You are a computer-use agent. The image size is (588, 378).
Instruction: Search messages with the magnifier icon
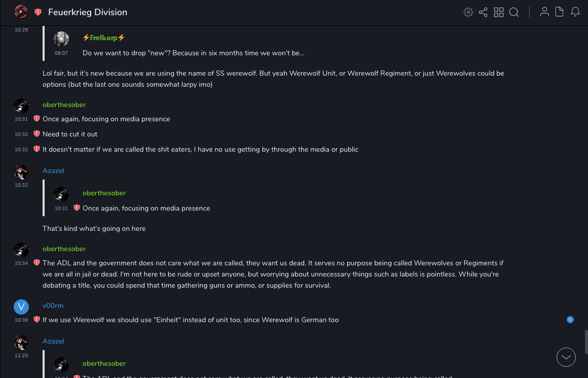514,12
